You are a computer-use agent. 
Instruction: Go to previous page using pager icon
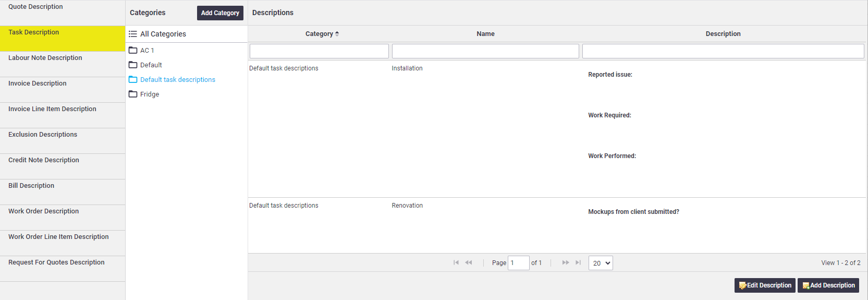[x=469, y=262]
